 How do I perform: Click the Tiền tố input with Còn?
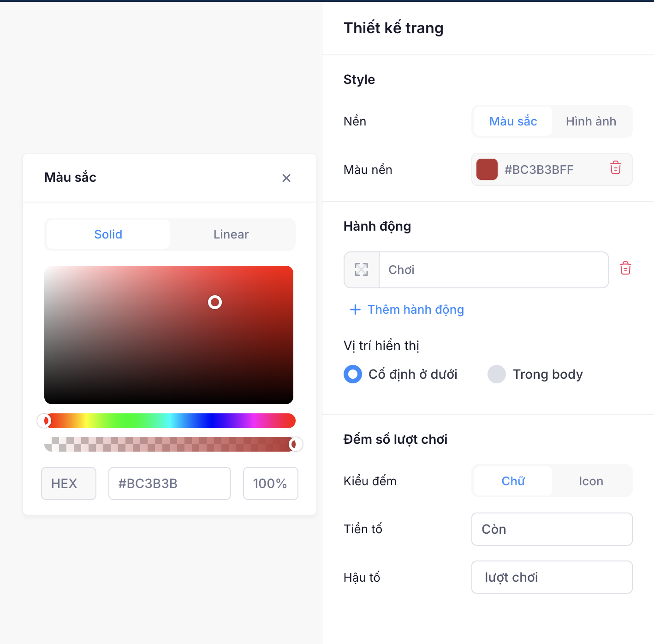552,529
